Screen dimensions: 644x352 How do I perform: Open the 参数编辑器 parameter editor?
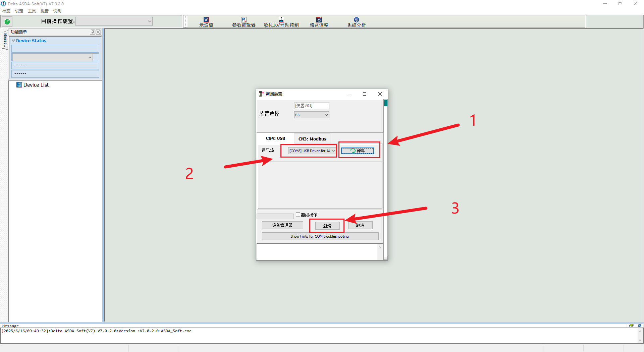coord(244,22)
